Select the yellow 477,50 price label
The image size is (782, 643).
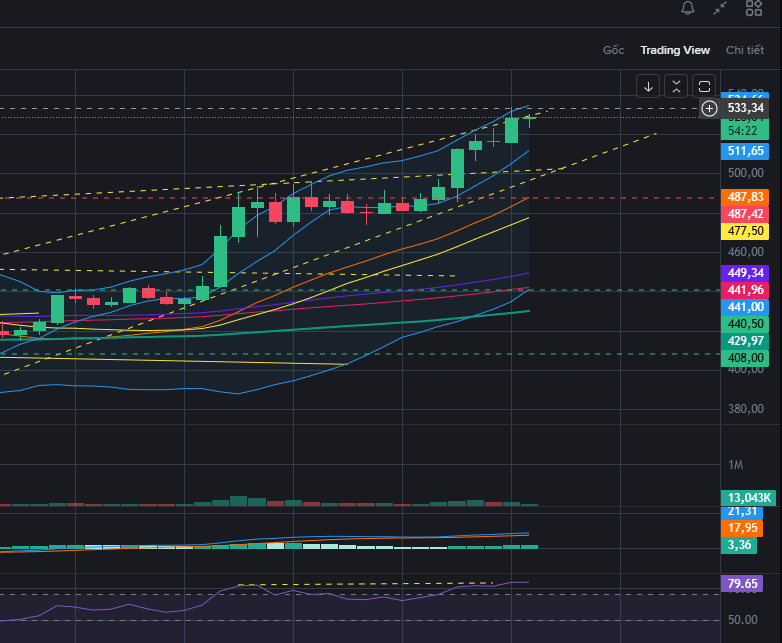click(745, 231)
